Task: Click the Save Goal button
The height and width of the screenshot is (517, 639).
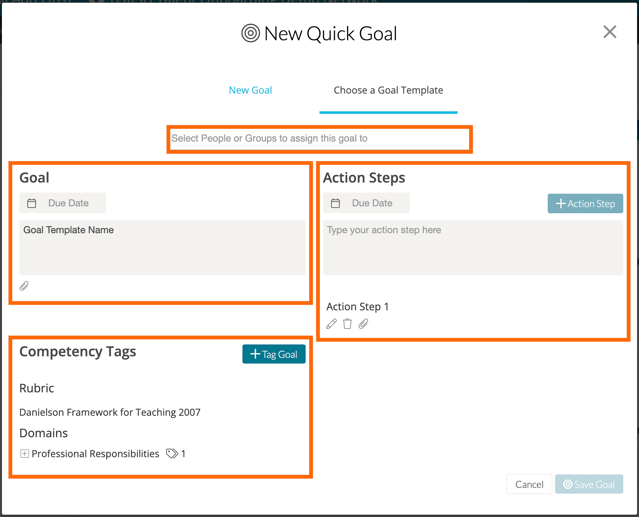Action: pos(589,484)
